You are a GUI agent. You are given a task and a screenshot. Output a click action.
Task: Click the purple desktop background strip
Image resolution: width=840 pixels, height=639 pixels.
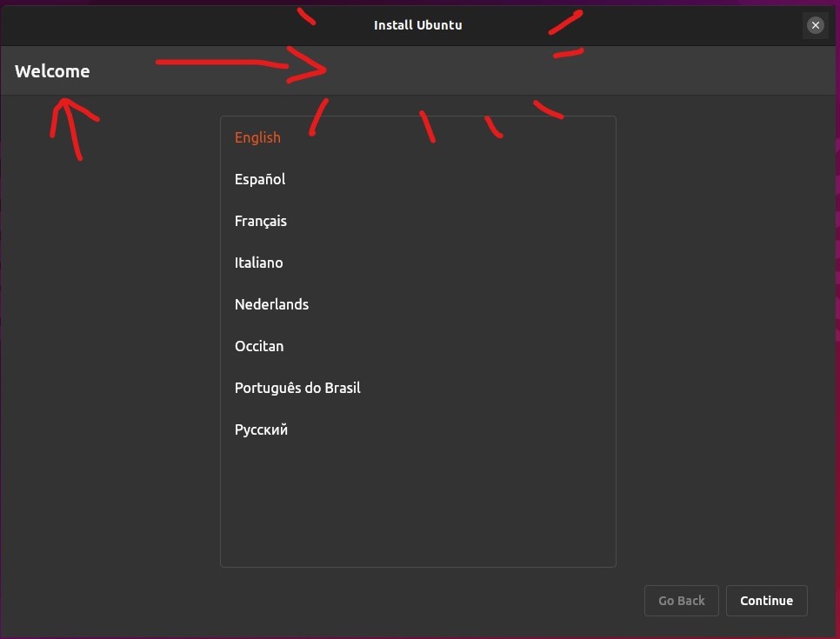coord(835,348)
